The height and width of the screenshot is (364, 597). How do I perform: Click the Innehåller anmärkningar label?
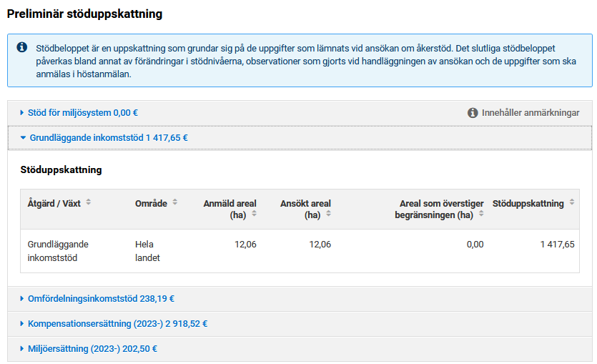[531, 113]
